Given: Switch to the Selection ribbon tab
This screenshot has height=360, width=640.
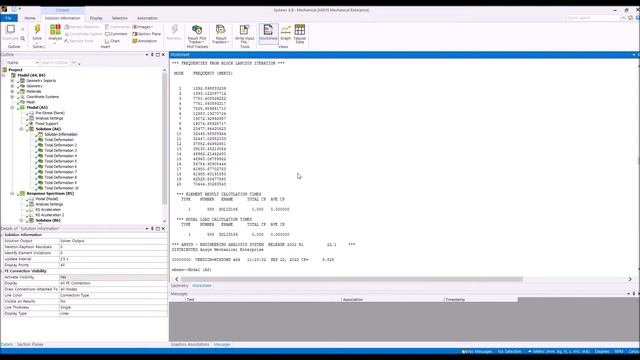Looking at the screenshot, I should point(120,18).
